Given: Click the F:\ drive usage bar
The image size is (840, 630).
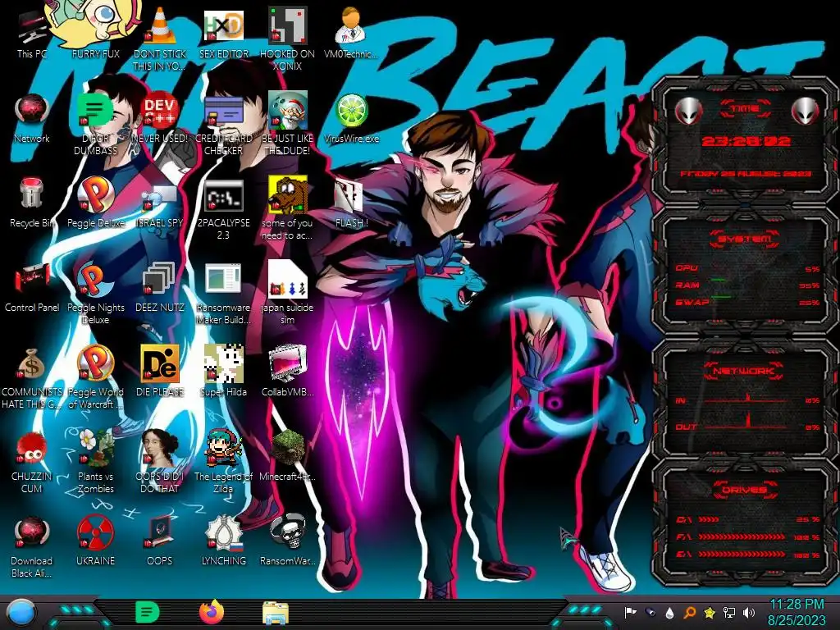Looking at the screenshot, I should click(748, 536).
